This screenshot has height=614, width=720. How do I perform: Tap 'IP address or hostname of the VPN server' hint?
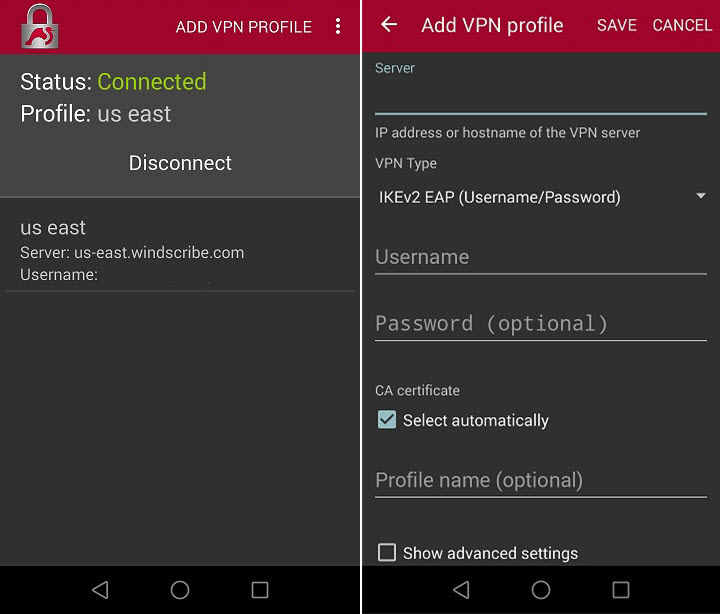click(x=507, y=133)
